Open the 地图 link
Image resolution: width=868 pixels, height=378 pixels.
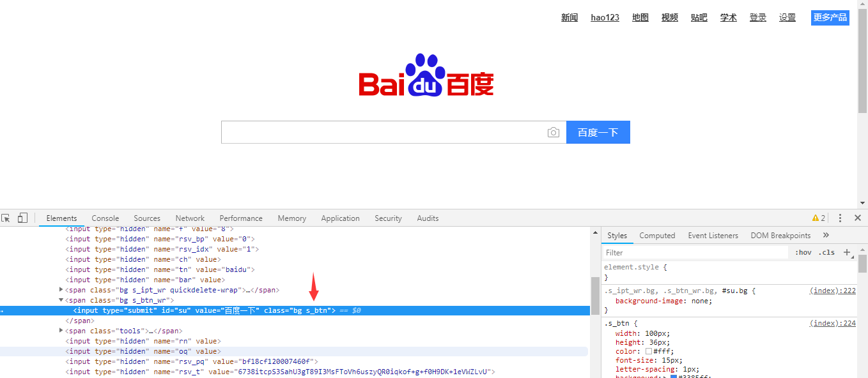pyautogui.click(x=640, y=17)
